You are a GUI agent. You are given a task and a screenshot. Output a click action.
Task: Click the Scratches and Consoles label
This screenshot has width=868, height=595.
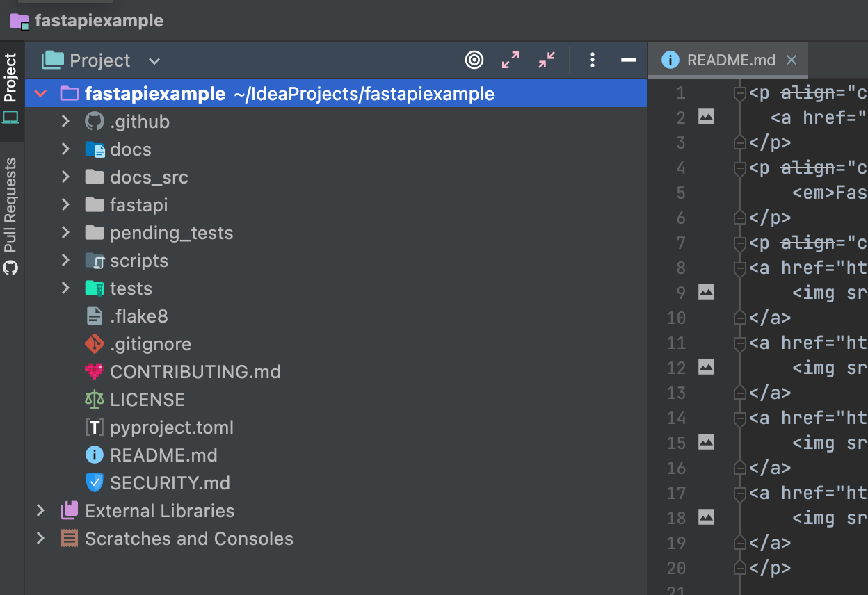[189, 539]
